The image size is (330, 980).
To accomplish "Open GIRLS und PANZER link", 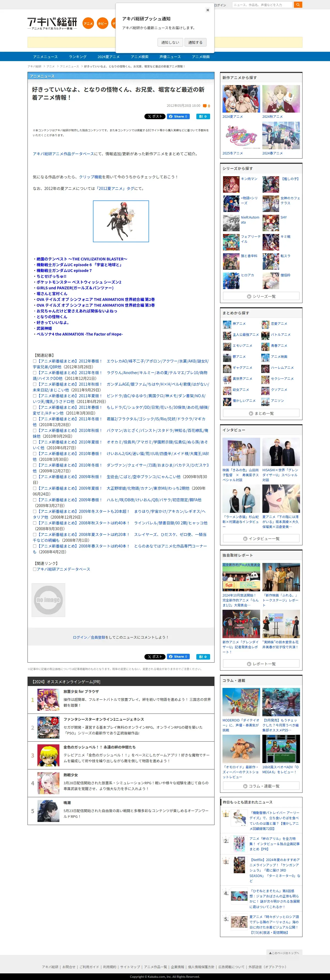I will (75, 288).
